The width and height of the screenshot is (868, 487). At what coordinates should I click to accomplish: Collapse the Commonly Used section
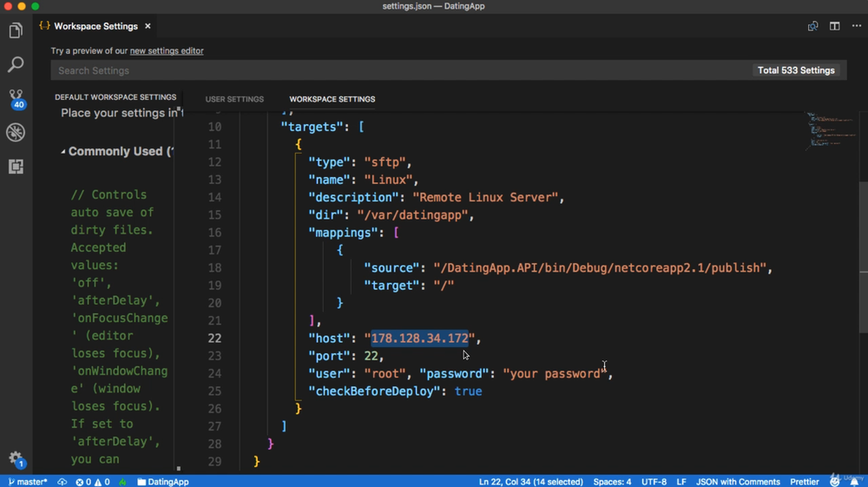[62, 151]
